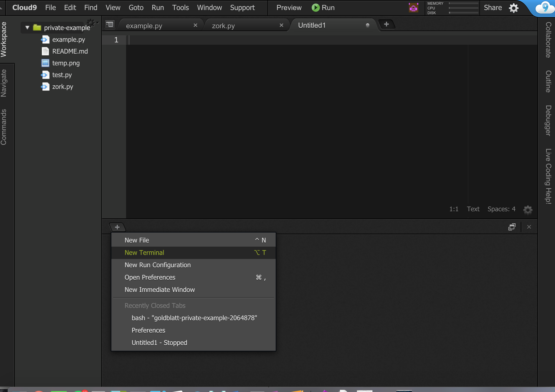
Task: Open the settings gear next to Share
Action: (514, 8)
